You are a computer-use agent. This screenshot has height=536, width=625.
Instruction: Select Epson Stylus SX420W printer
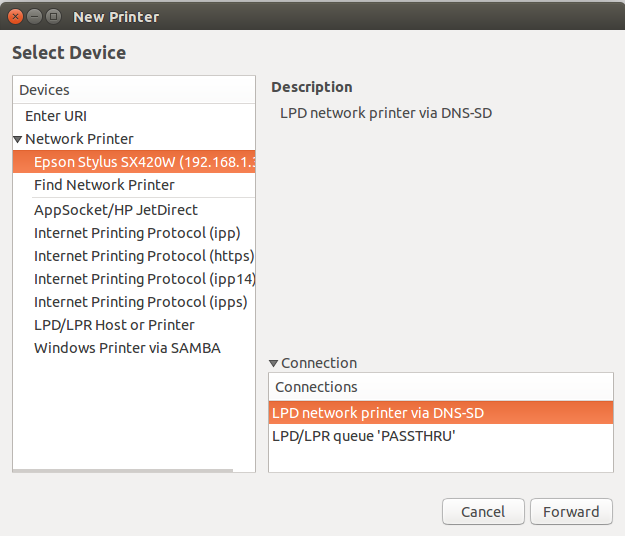(x=140, y=162)
